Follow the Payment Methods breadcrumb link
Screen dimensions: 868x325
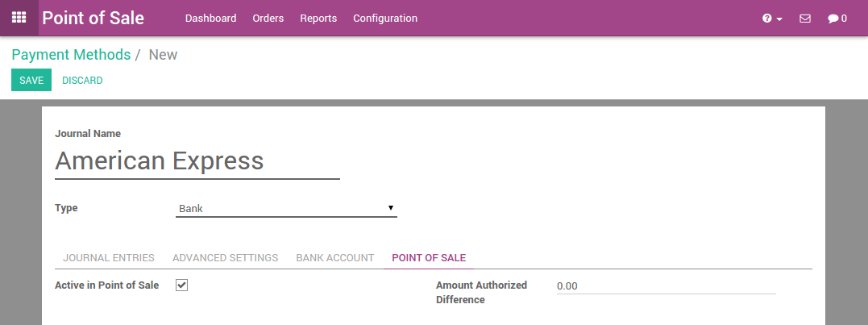71,55
